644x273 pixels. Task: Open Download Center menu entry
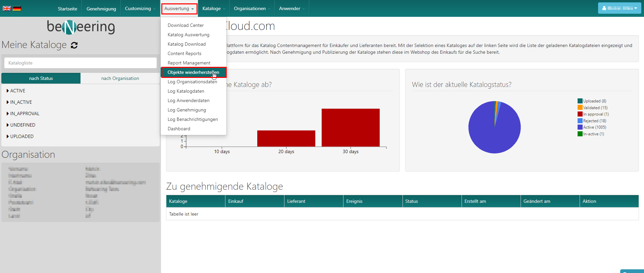(x=185, y=25)
